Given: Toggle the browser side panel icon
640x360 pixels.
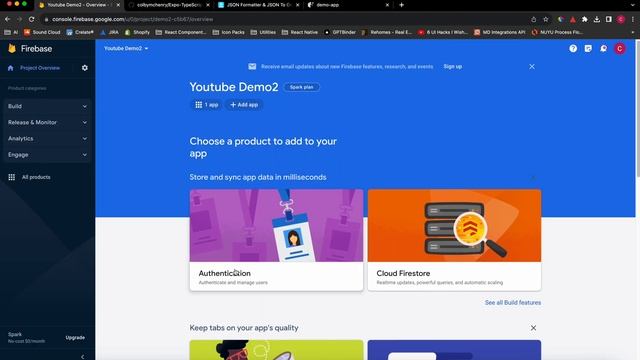Looking at the screenshot, I should [609, 19].
